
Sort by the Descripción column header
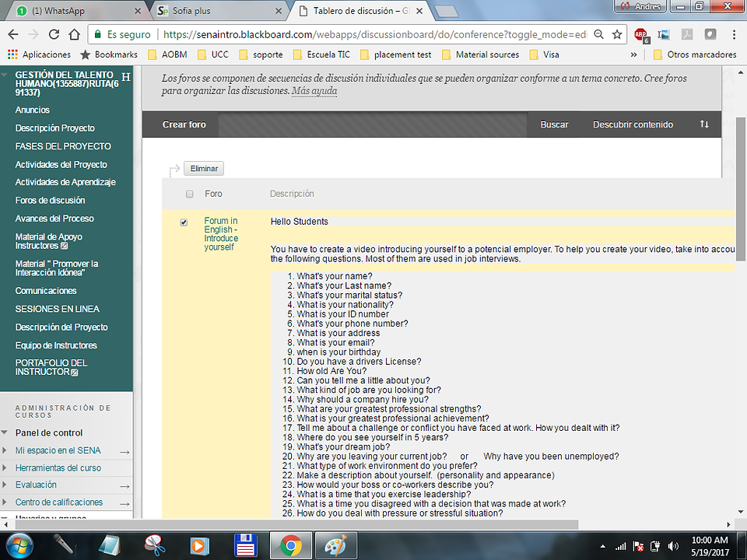tap(292, 194)
